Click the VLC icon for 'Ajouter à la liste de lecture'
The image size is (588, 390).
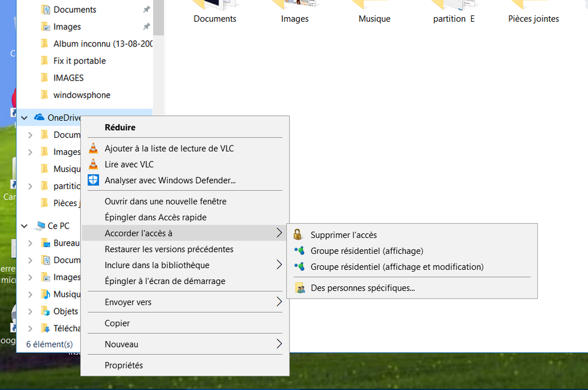tap(93, 148)
